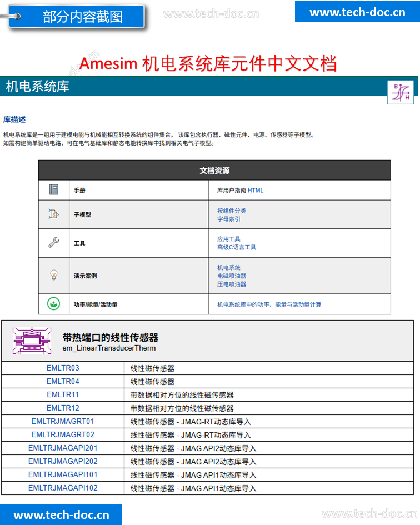This screenshot has height=525, width=420.
Task: Click the green power/energy icon
Action: [53, 304]
